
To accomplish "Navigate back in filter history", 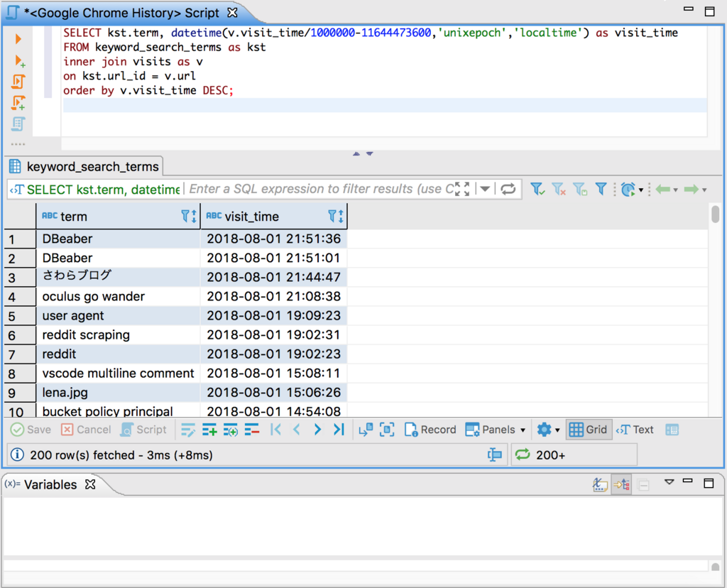I will coord(663,189).
